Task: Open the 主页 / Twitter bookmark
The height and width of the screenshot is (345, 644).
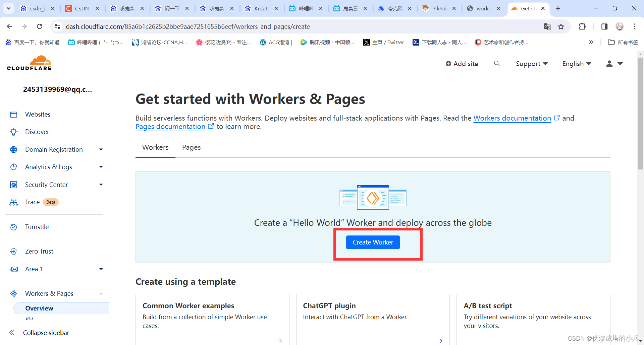Action: coord(384,42)
